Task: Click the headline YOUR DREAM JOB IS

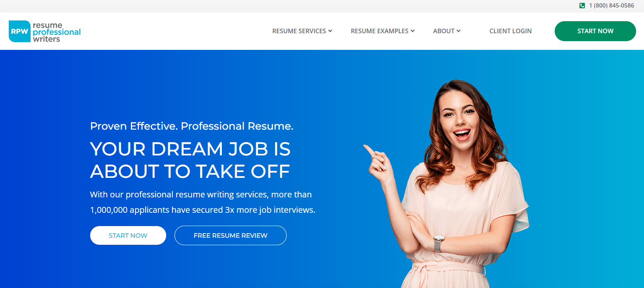Action: [190, 149]
